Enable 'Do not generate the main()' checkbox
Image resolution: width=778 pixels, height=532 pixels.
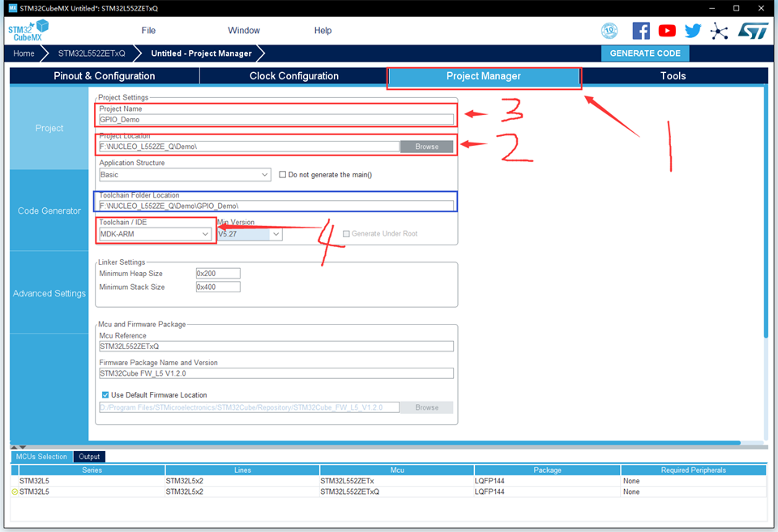click(282, 174)
